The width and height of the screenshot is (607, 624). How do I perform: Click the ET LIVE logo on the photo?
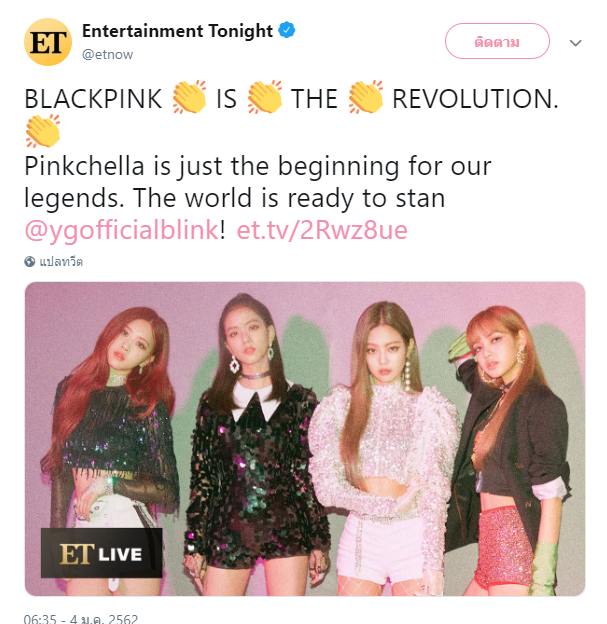point(101,553)
